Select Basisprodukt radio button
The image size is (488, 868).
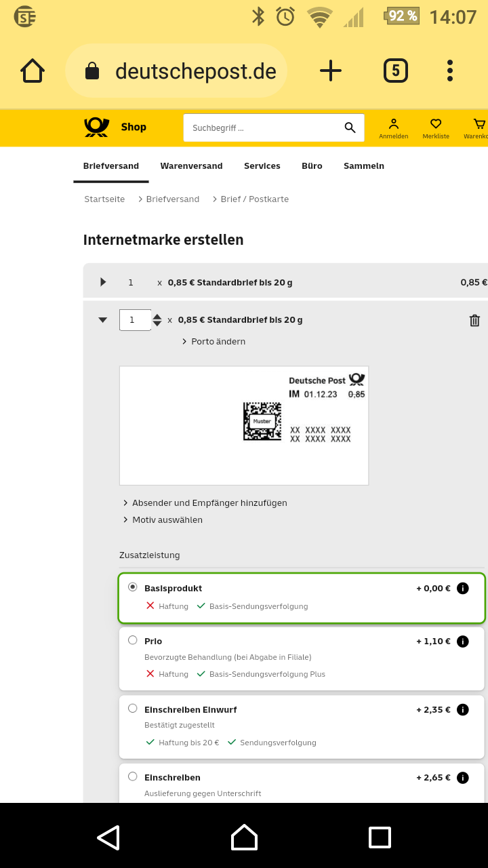click(132, 587)
